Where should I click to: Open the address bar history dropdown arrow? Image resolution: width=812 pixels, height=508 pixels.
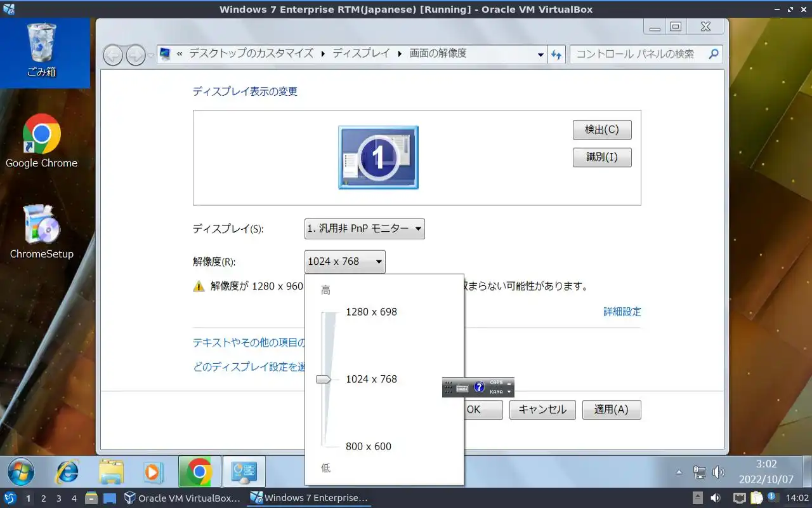pyautogui.click(x=540, y=55)
